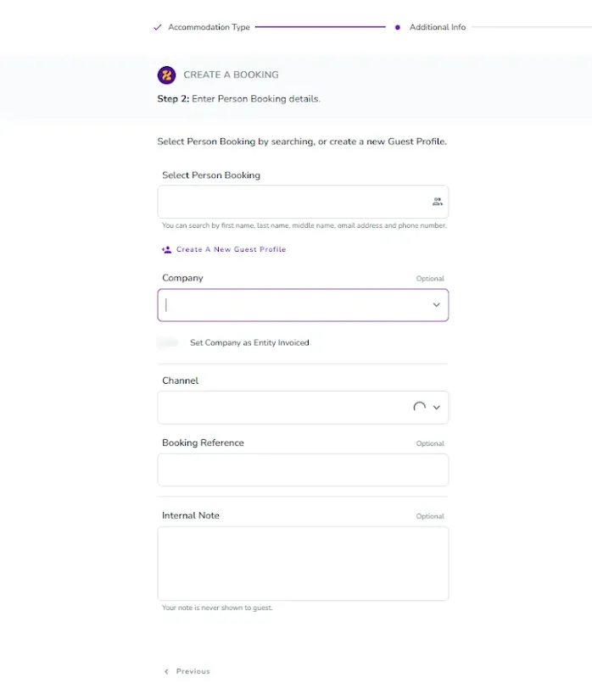Click the purple dot before Additional Info
The width and height of the screenshot is (592, 700).
point(398,27)
